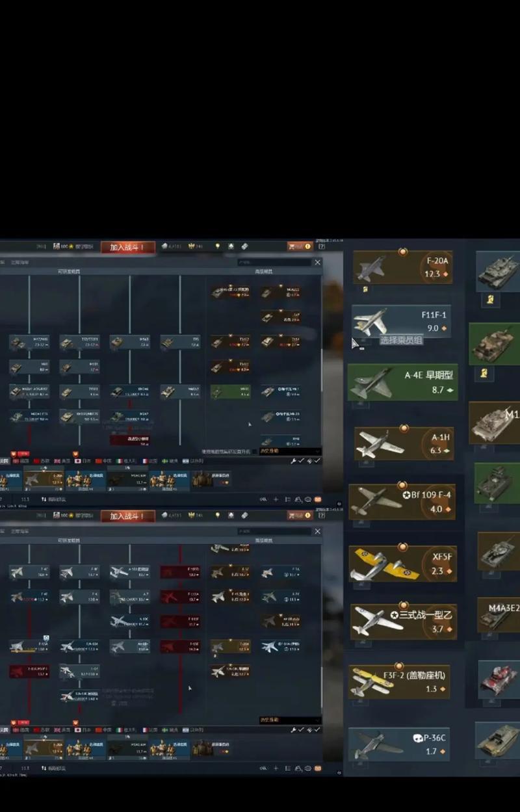
Task: Open the dropdown below premium aircraft column
Action: (x=289, y=720)
